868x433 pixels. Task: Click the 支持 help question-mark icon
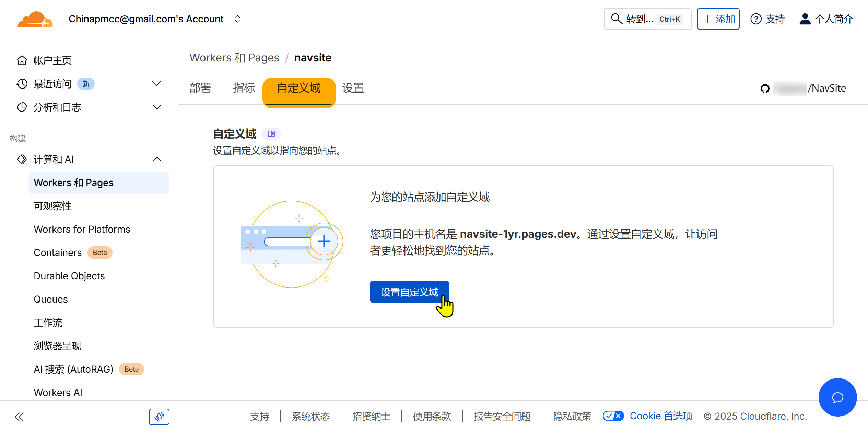click(756, 19)
